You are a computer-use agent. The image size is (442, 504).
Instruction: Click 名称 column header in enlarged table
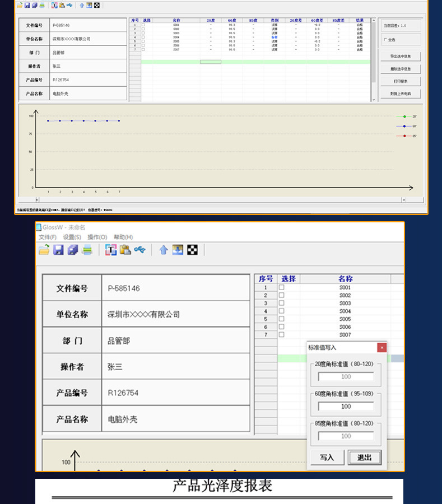[345, 279]
